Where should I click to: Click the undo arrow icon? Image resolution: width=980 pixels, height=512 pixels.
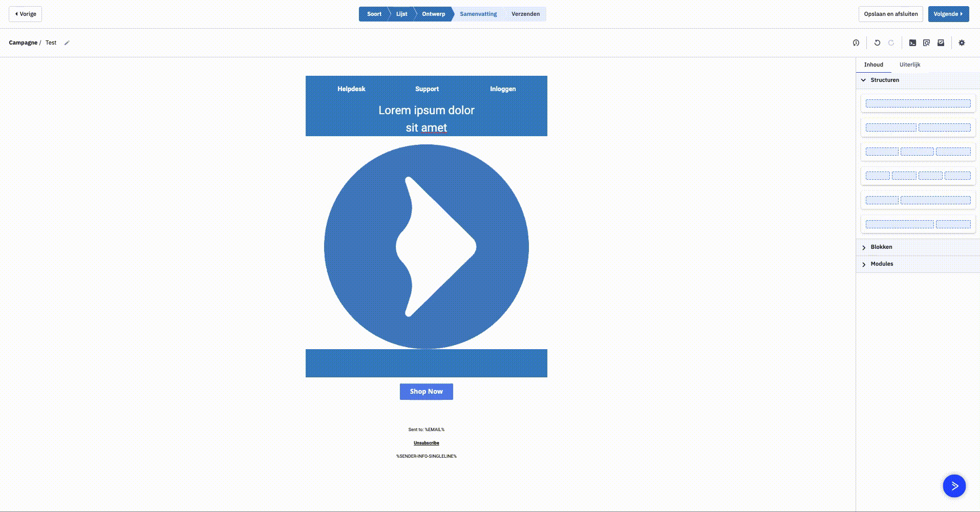(877, 43)
